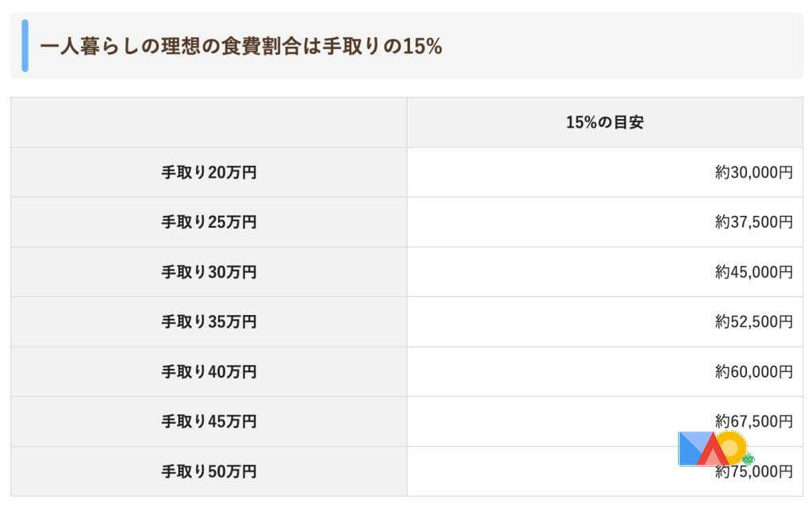Select the 手取り20万円 row label

[209, 172]
